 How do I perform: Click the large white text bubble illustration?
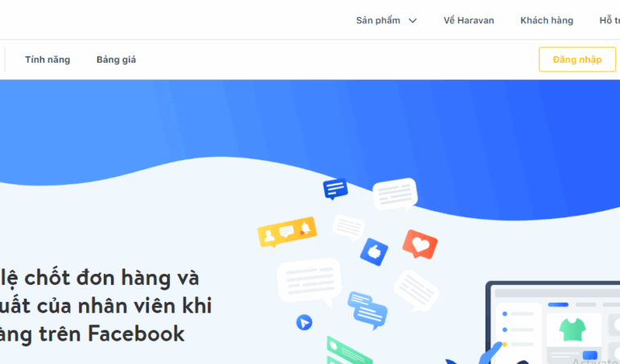pos(309,282)
